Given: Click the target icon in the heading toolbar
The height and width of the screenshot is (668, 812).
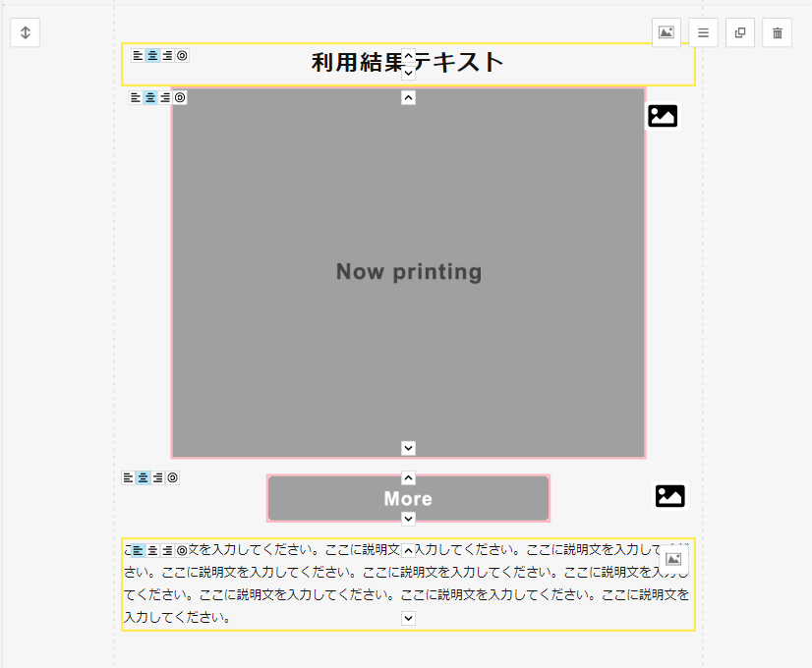Looking at the screenshot, I should [182, 56].
